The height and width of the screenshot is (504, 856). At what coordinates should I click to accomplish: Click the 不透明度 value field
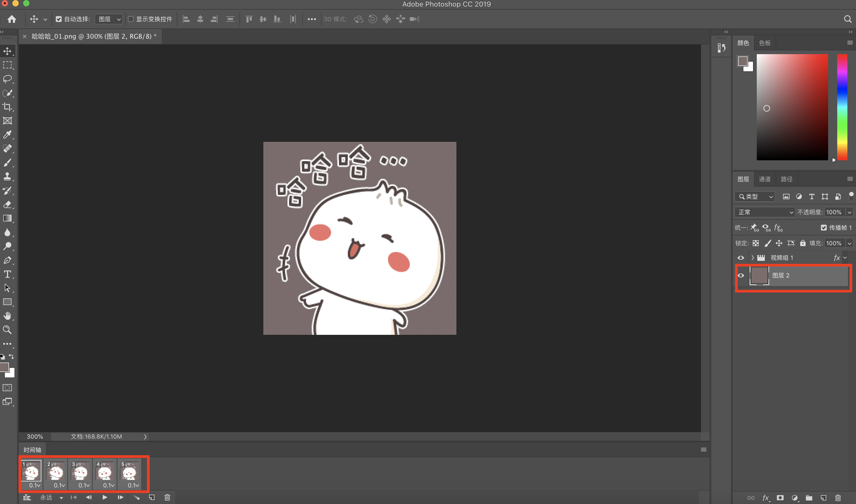[x=834, y=212]
